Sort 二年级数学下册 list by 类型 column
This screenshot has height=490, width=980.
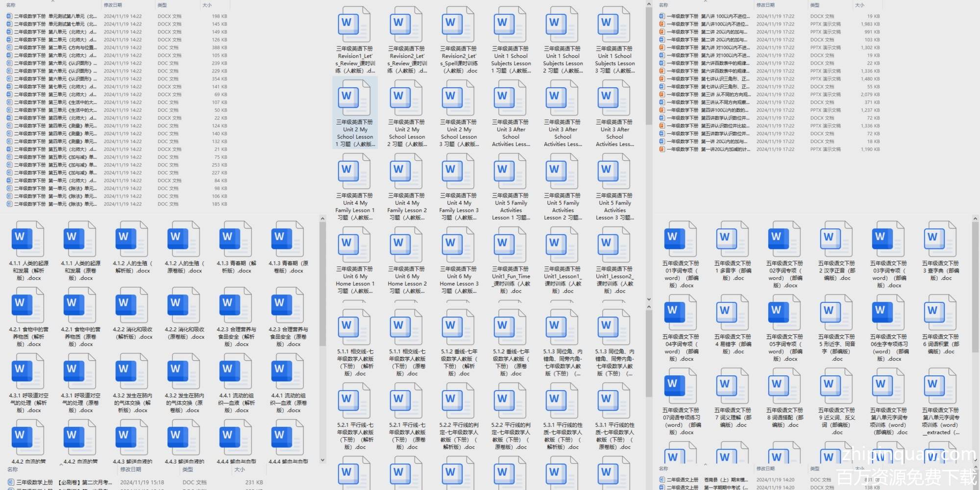162,5
